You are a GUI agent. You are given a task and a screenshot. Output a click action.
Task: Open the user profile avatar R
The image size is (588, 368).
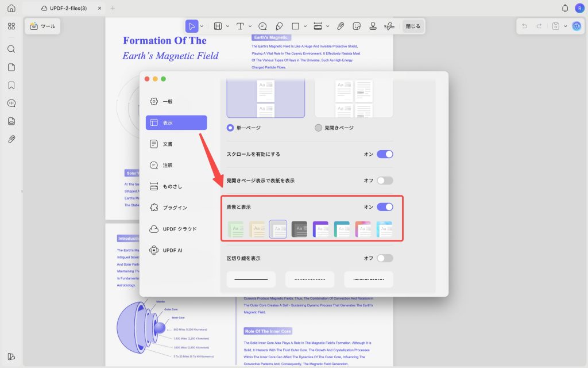coord(579,8)
